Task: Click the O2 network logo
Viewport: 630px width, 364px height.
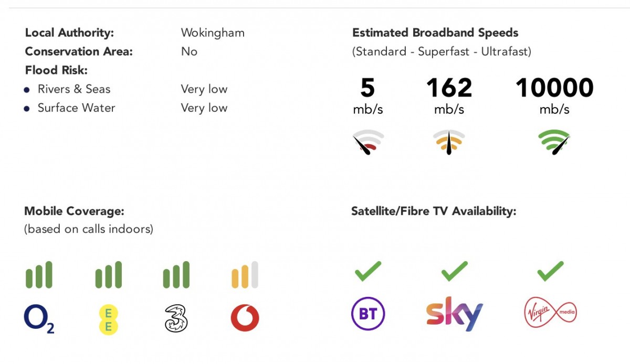Action: click(39, 319)
